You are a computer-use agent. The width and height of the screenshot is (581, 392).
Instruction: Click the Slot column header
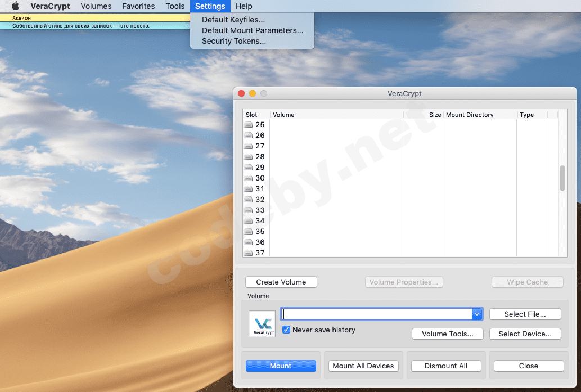pyautogui.click(x=256, y=115)
